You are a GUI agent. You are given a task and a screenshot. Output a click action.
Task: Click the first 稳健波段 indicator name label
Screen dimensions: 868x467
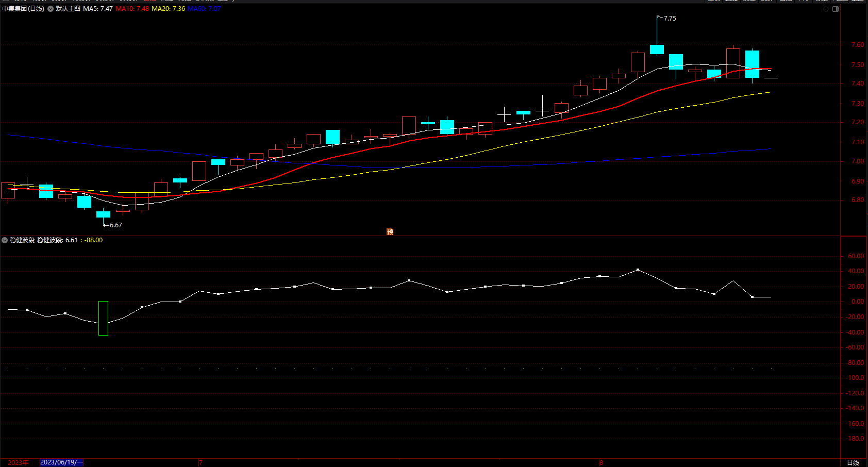[x=22, y=240]
